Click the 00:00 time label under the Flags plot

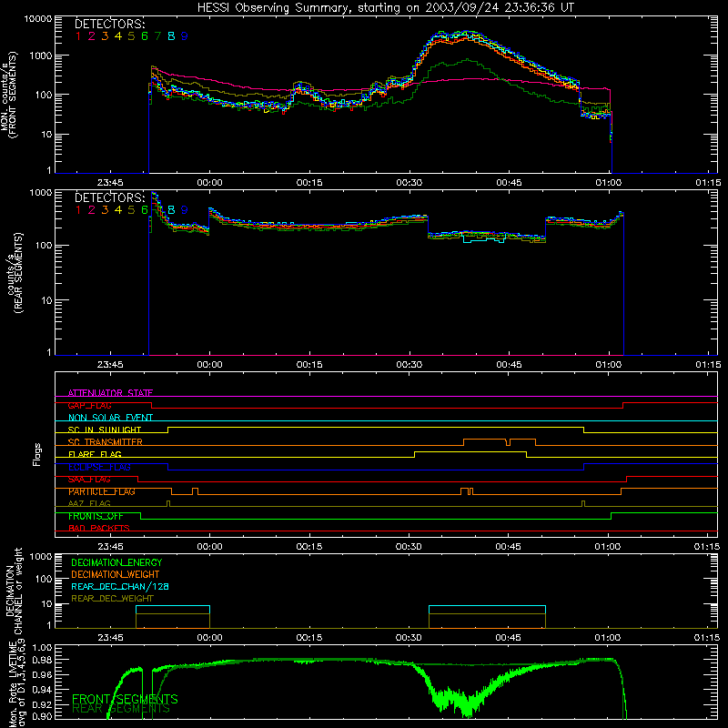pyautogui.click(x=209, y=547)
